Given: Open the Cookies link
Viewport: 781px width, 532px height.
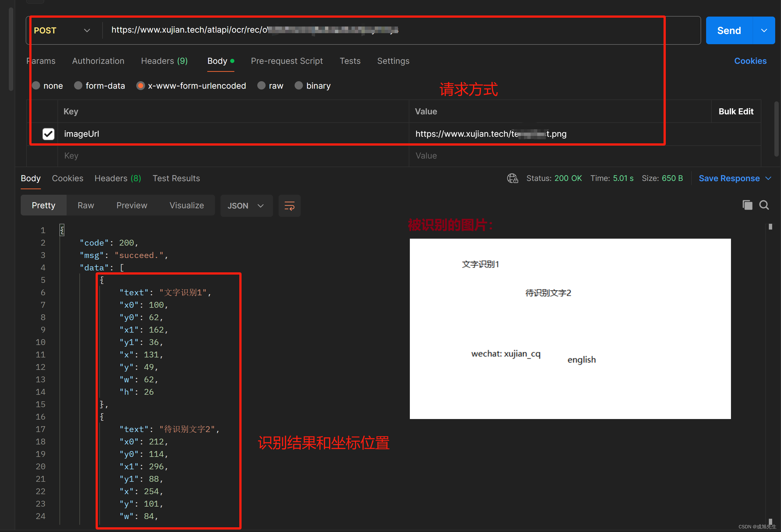Looking at the screenshot, I should coord(750,61).
